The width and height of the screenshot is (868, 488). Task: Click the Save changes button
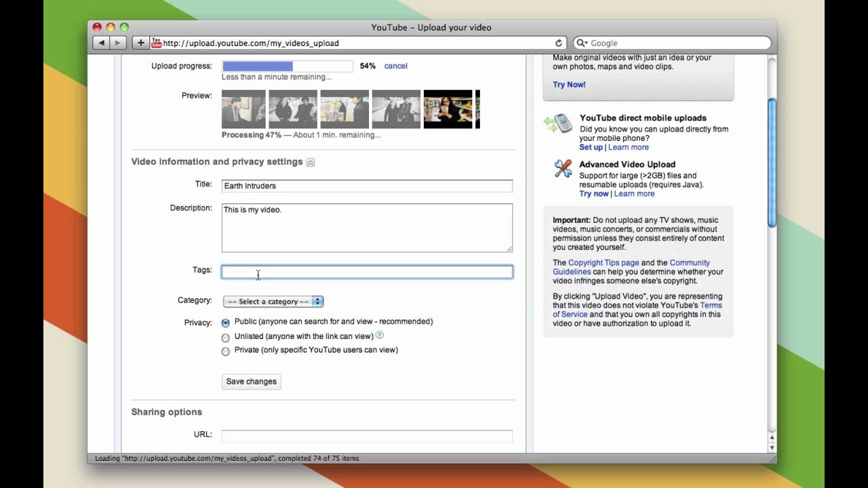pyautogui.click(x=251, y=382)
